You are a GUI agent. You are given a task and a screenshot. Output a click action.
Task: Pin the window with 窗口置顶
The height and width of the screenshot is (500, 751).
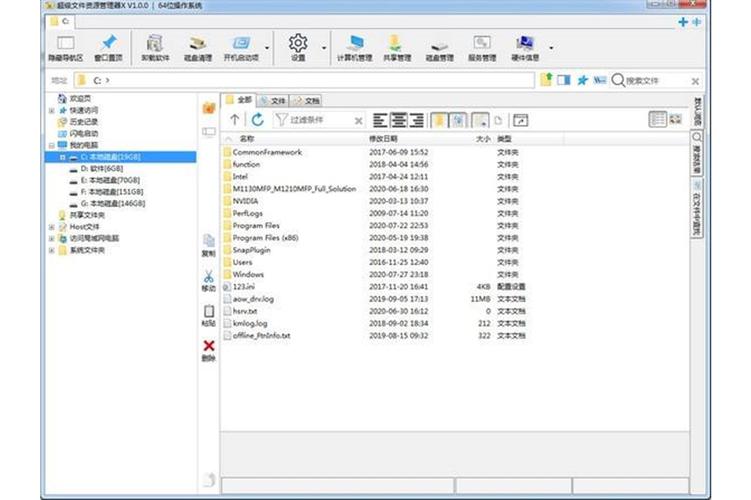tap(109, 45)
